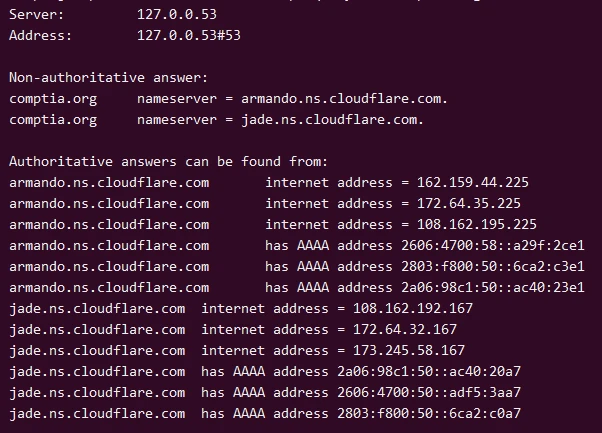
Task: Click the IP address 172.64.32.167
Action: [x=409, y=329]
